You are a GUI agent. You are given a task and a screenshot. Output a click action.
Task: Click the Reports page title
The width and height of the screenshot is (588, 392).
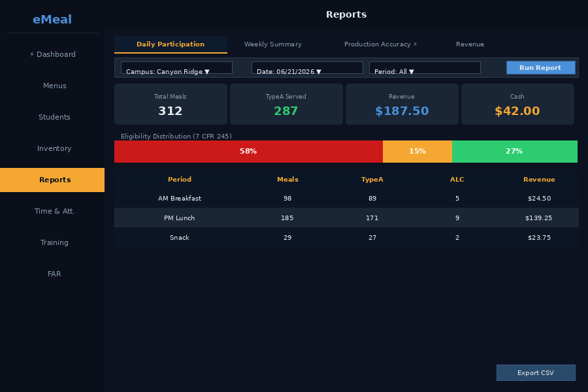pos(346,14)
